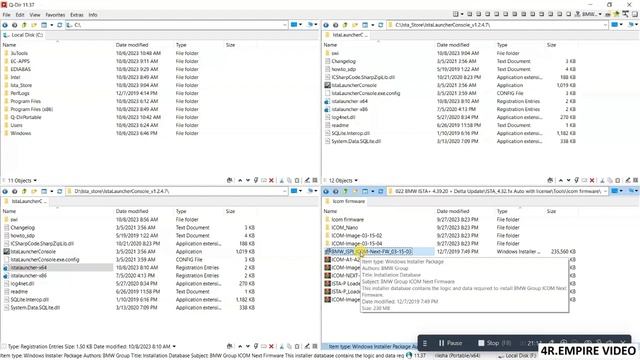Viewport: 640px width, 360px height.
Task: Expand the C:\ address bar history dropdown
Action: pos(284,25)
